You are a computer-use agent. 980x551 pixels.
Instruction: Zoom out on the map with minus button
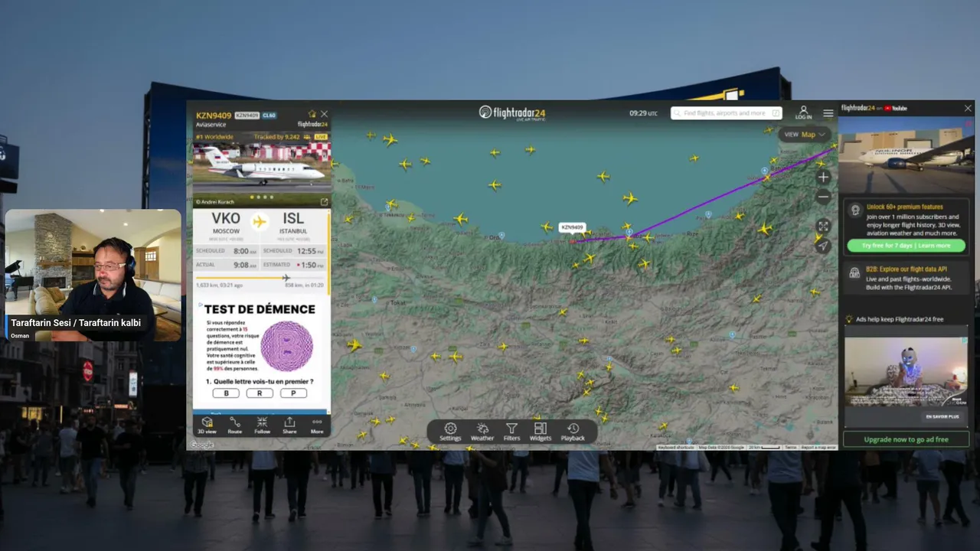coord(823,197)
